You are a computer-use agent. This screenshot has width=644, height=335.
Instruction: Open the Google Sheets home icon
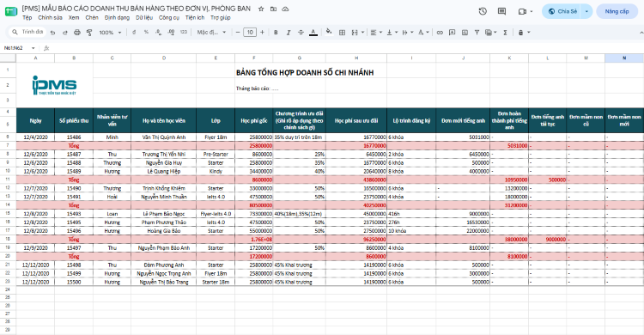[11, 11]
